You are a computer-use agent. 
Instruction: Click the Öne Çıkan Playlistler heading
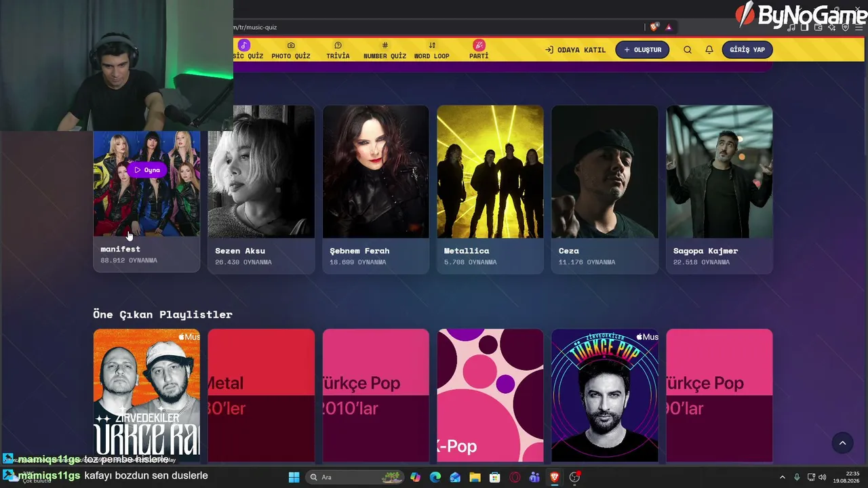pyautogui.click(x=163, y=314)
